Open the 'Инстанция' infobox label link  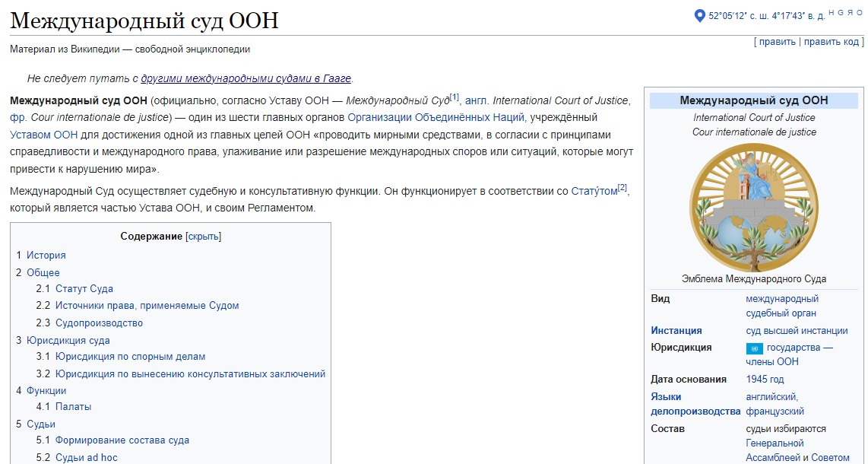click(x=676, y=331)
